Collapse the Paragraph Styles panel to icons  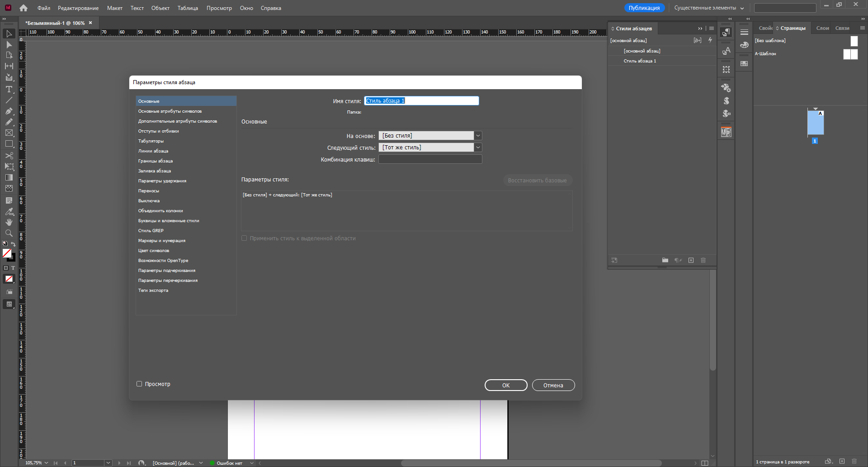[700, 29]
